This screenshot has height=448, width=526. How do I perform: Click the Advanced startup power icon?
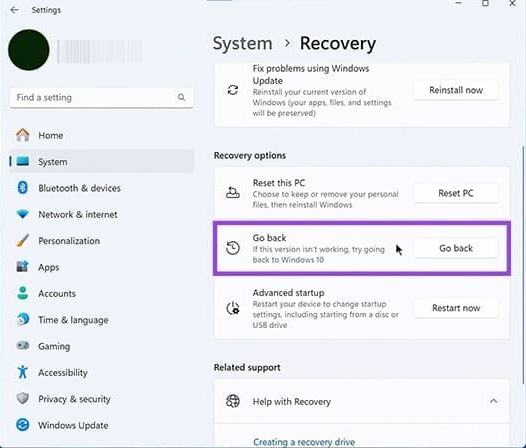click(x=233, y=308)
